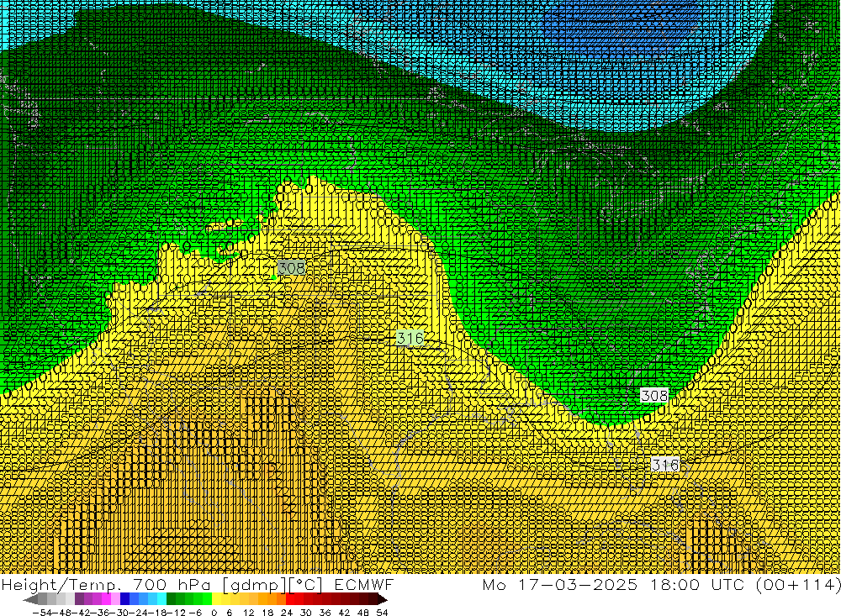
Task: Click the '18:00 UTC' time text
Action: click(x=700, y=584)
